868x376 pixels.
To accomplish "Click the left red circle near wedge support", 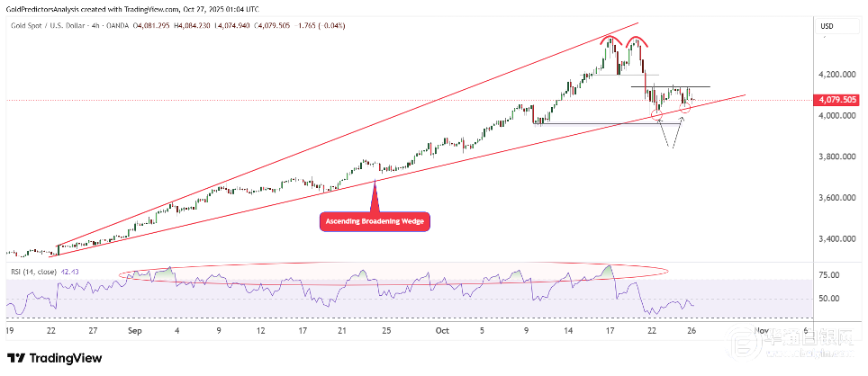I will pos(658,113).
